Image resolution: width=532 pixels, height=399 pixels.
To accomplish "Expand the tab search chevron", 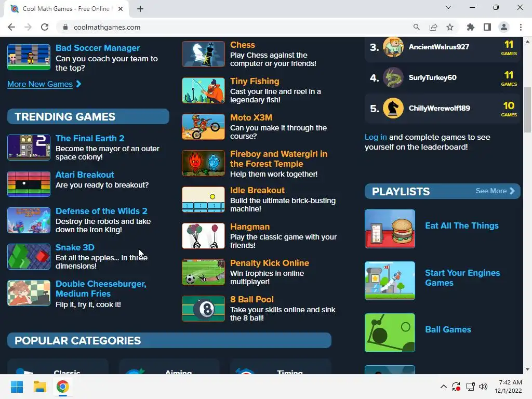I will coord(448,7).
